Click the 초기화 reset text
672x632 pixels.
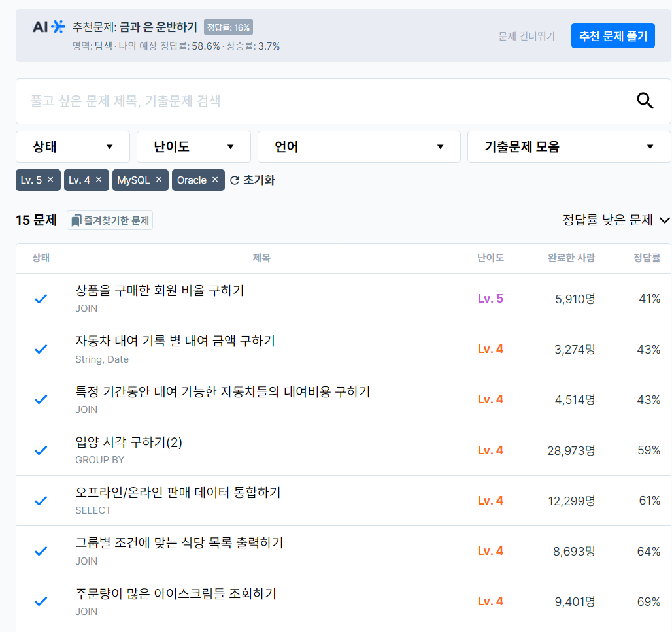(x=259, y=180)
